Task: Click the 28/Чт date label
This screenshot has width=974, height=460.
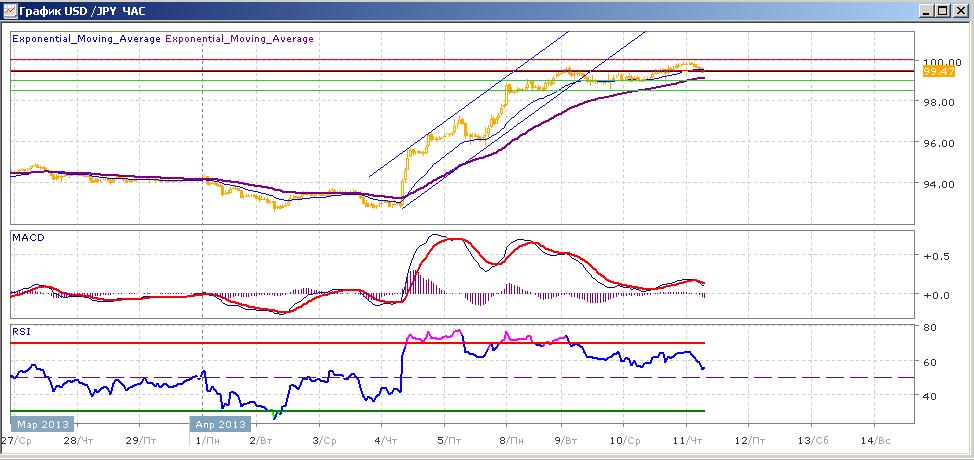Action: (78, 440)
